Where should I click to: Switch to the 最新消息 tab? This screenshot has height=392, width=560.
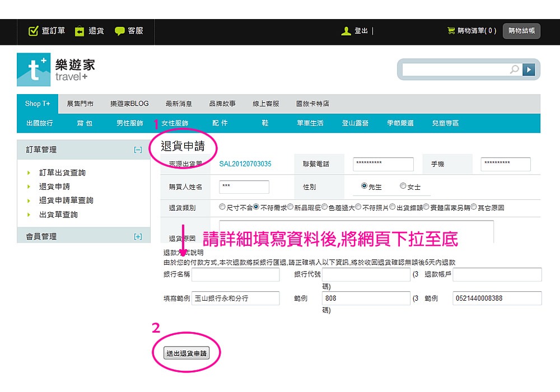pos(179,104)
